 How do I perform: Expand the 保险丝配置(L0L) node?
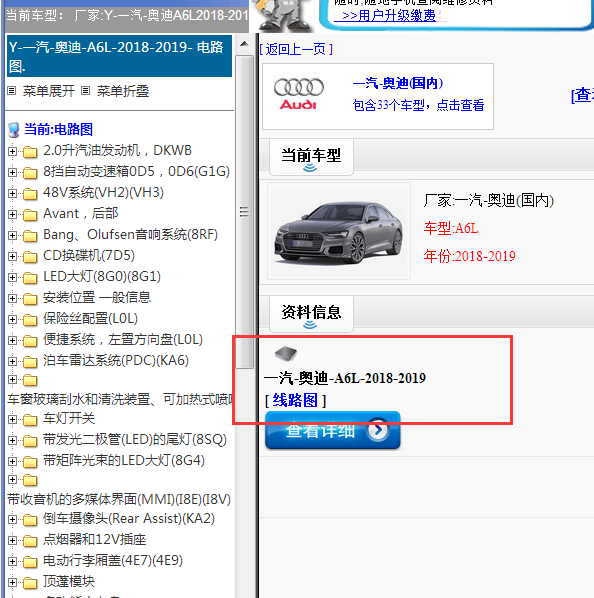12,319
